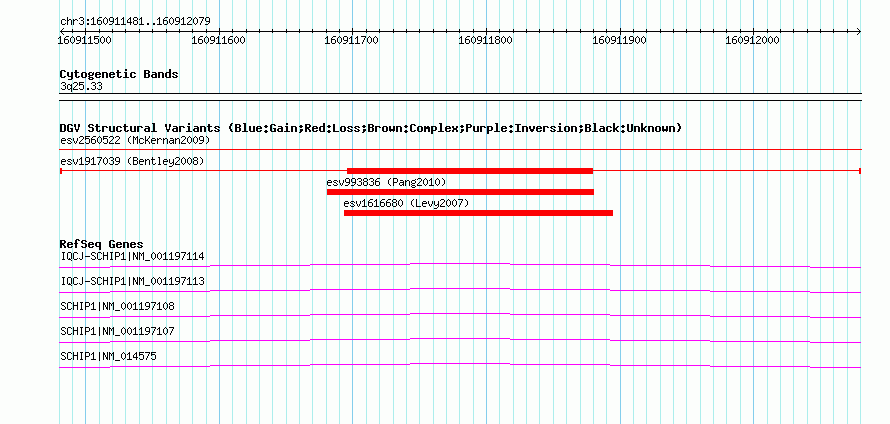Open variant esv1917039 (Bentley2008) label
The height and width of the screenshot is (424, 890).
(132, 161)
